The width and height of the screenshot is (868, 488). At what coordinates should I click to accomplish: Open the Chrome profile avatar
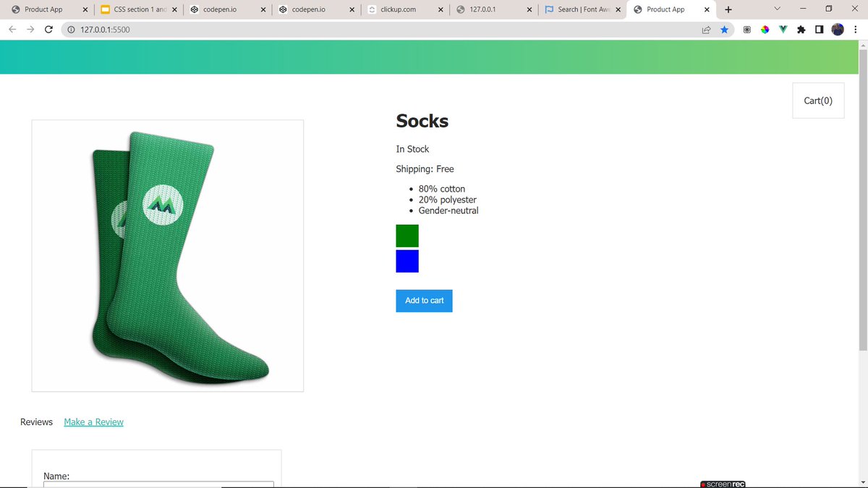(x=838, y=30)
